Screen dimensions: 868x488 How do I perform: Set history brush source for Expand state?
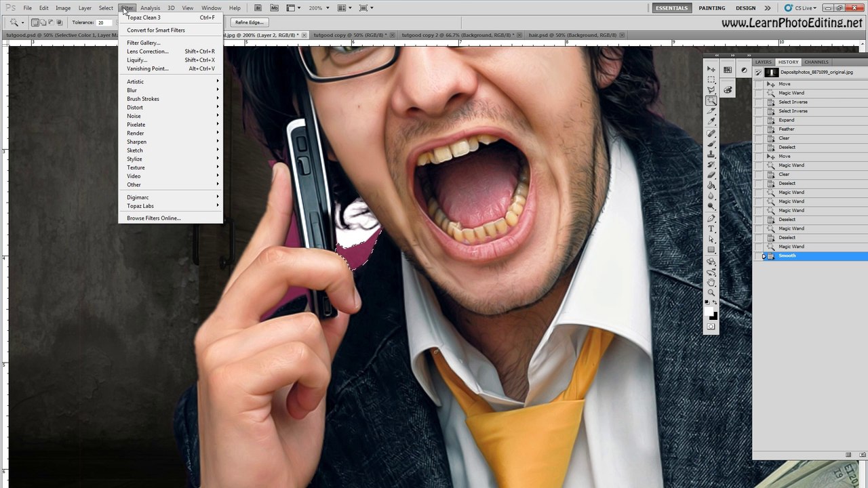(x=758, y=120)
